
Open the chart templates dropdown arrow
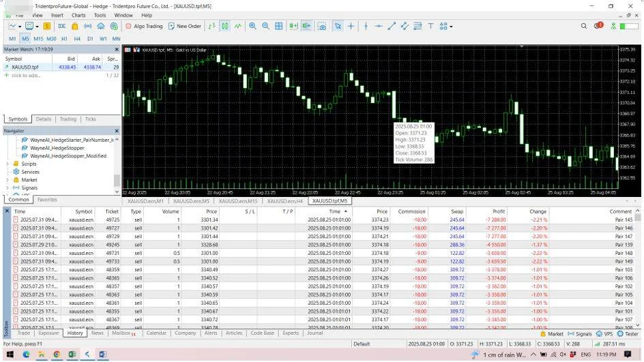[x=37, y=27]
